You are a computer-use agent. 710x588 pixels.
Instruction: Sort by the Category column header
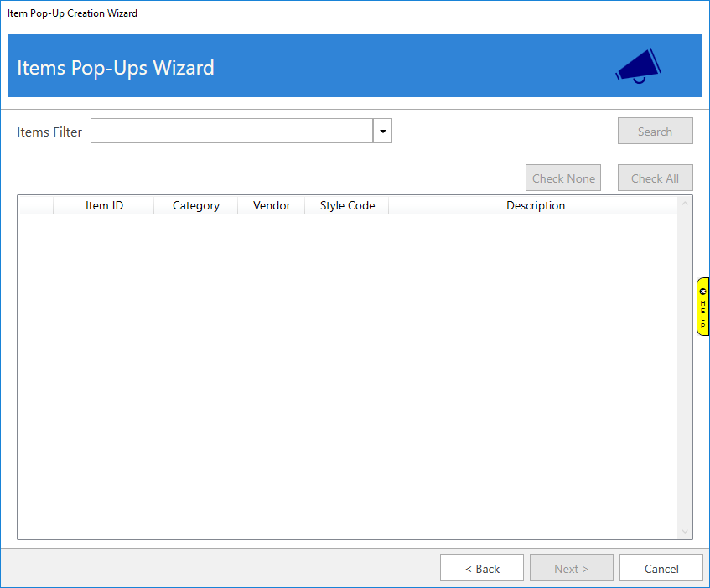(196, 206)
